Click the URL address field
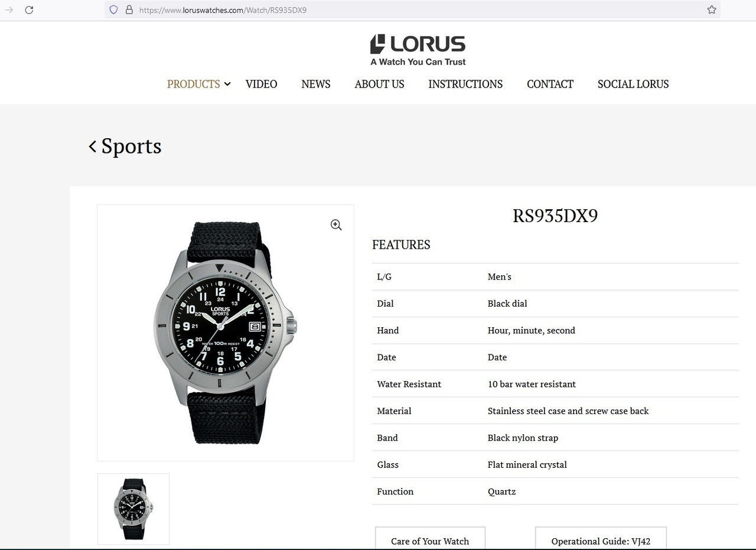Viewport: 756px width, 550px height. coord(413,9)
